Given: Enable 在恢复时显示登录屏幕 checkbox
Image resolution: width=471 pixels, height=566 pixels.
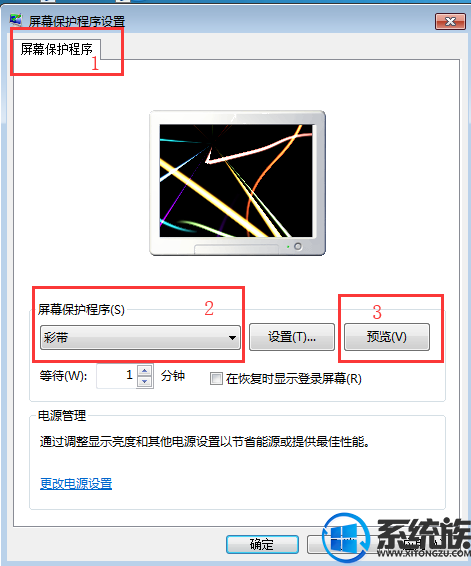Looking at the screenshot, I should tap(216, 379).
